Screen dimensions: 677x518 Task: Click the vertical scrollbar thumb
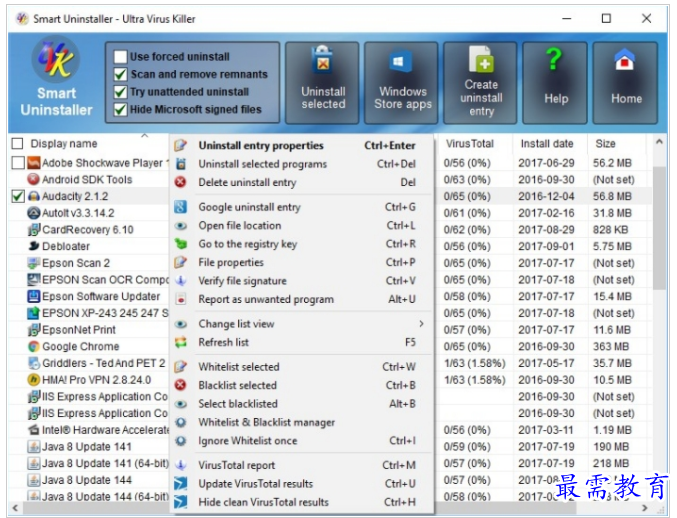click(x=659, y=228)
